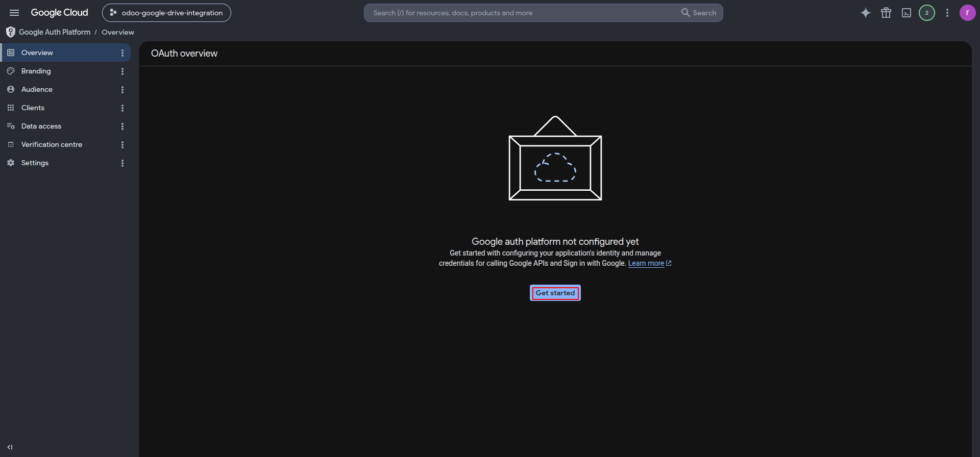980x457 pixels.
Task: Open more options beside Data access
Action: pyautogui.click(x=122, y=126)
